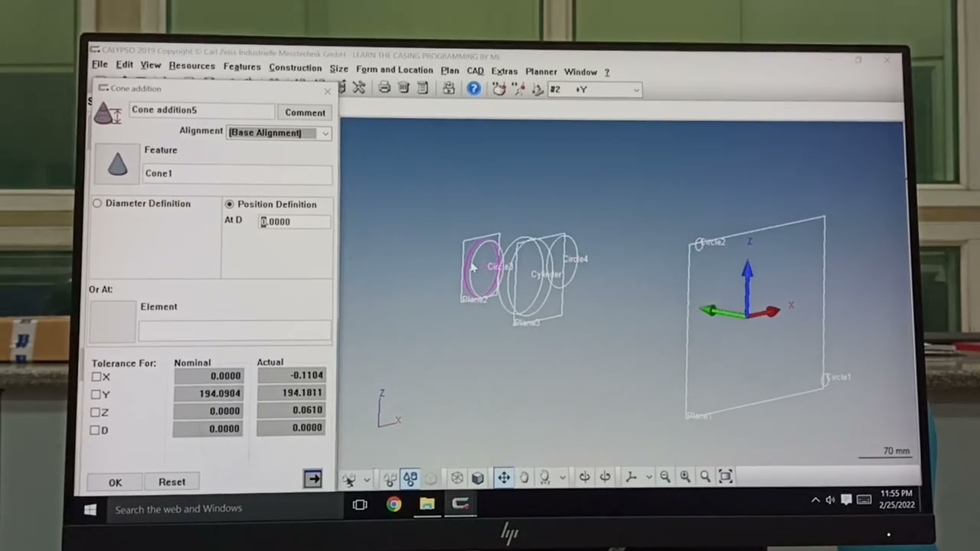Click the Reset button
Viewport: 980px width, 551px height.
pyautogui.click(x=171, y=482)
